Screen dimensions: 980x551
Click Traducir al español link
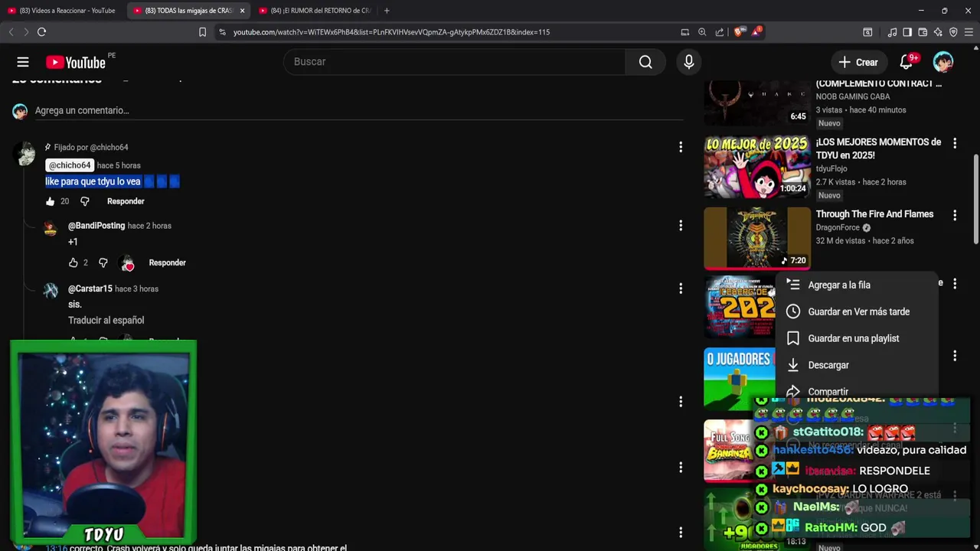106,321
